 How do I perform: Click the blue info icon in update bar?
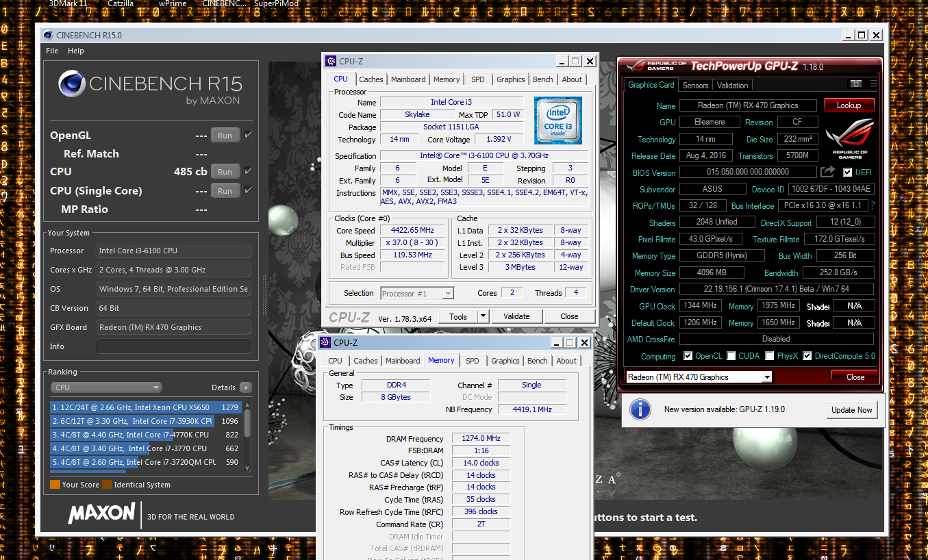tap(640, 409)
